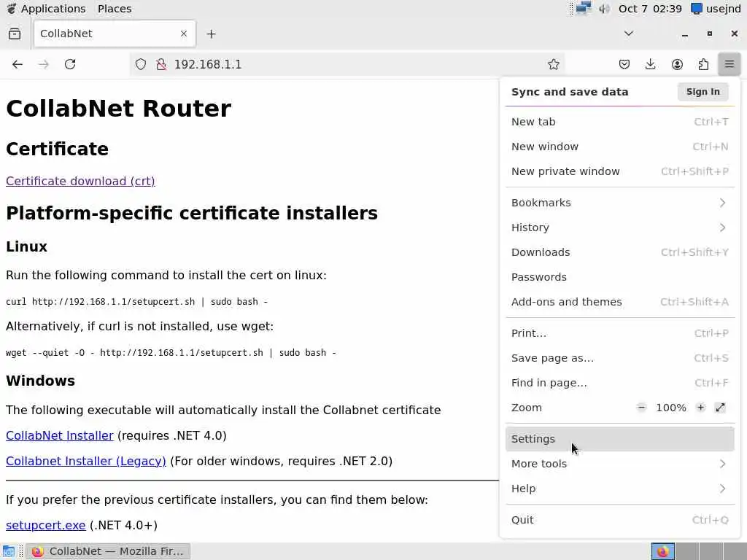
Task: Click the wget --quiet command text
Action: tap(171, 353)
